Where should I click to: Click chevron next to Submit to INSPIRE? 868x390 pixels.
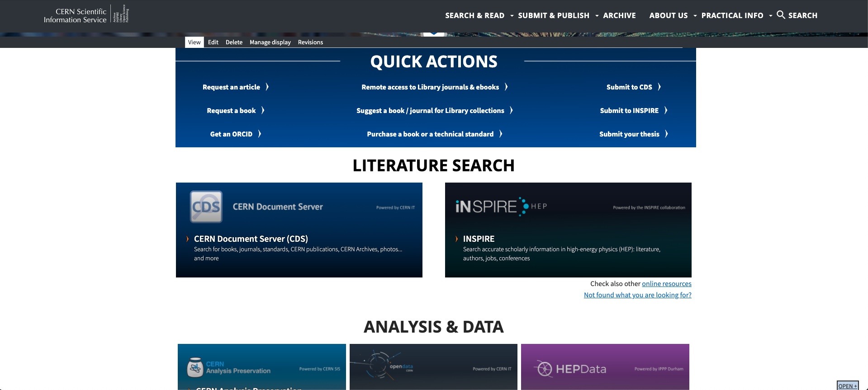coord(666,110)
